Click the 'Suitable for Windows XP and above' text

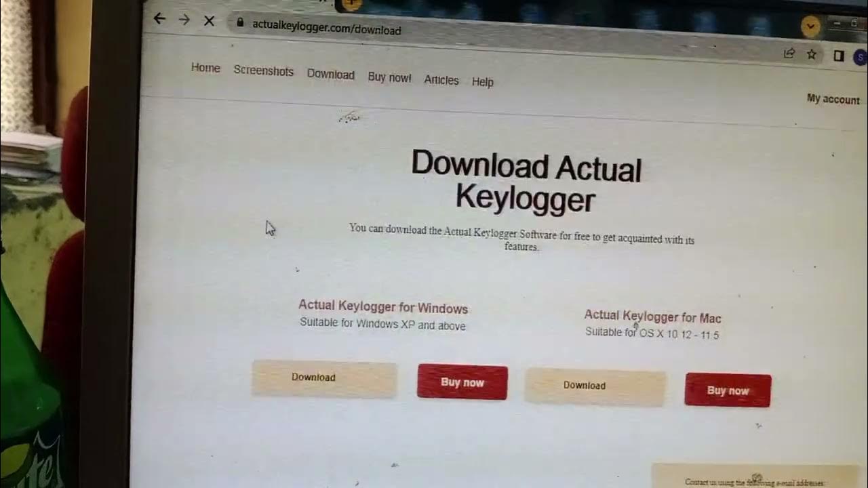click(x=382, y=324)
